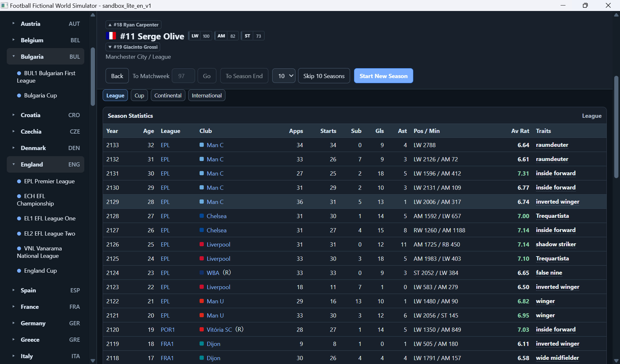Open FRA1 league link in 2119 row
The width and height of the screenshot is (620, 364).
(167, 344)
